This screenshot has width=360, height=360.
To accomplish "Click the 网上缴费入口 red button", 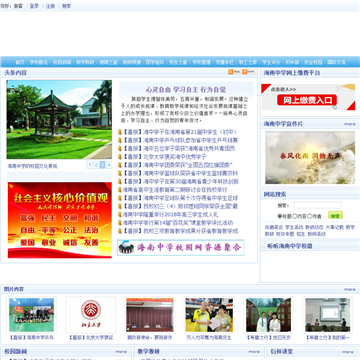I will 307,100.
